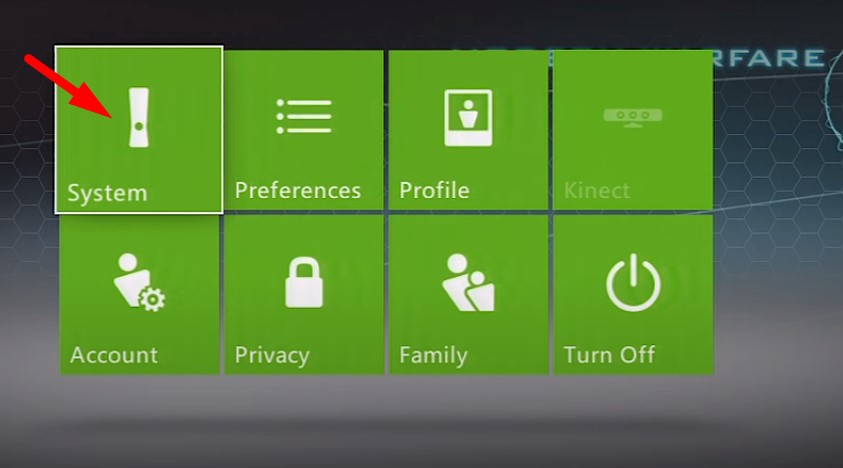Image resolution: width=843 pixels, height=468 pixels.
Task: Click the power symbol icon
Action: [x=633, y=282]
